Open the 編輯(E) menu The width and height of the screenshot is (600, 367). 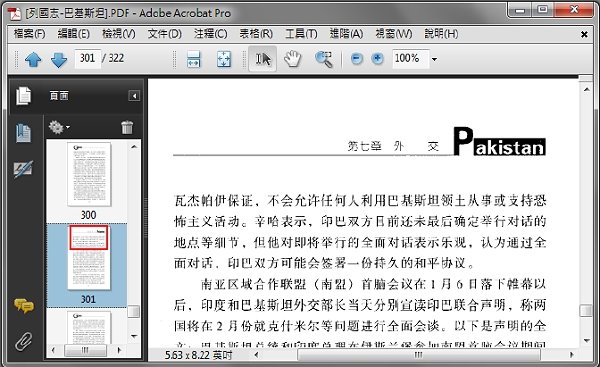click(x=73, y=34)
